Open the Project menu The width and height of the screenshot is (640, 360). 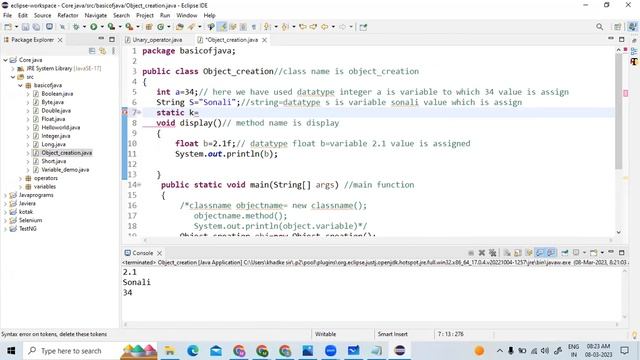(x=144, y=16)
